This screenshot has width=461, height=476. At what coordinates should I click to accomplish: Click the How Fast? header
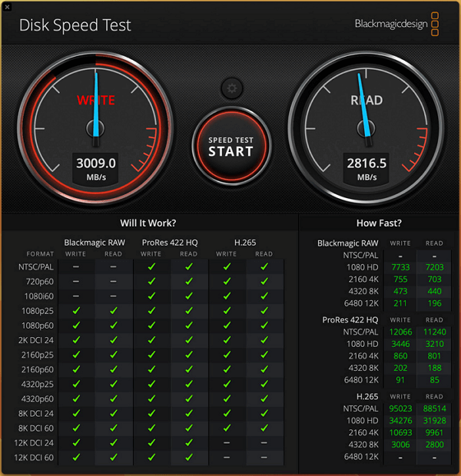(378, 223)
